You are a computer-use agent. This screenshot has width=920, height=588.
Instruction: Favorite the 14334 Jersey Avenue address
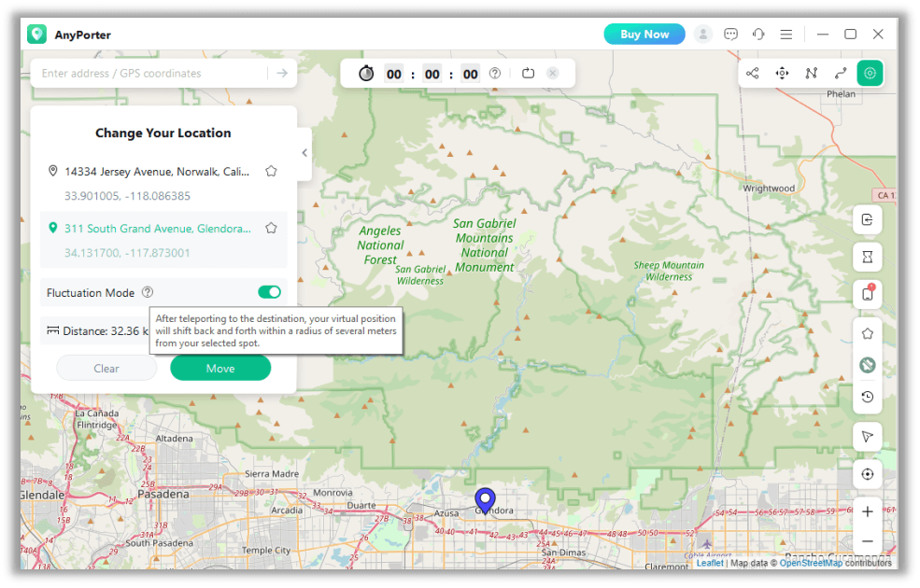pyautogui.click(x=271, y=171)
